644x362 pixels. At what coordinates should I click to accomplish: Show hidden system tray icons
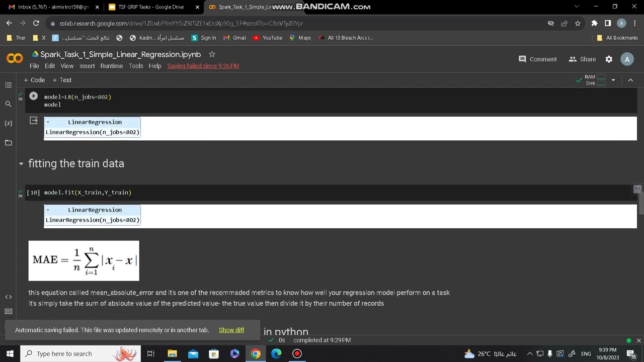(x=529, y=353)
